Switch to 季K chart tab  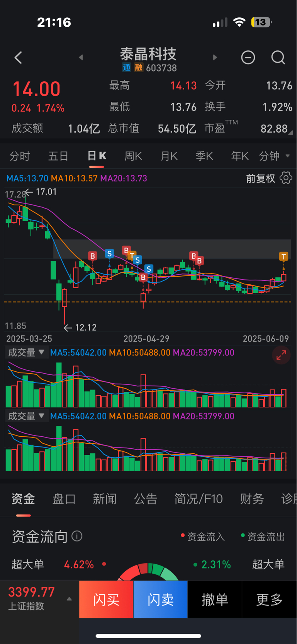pyautogui.click(x=204, y=156)
